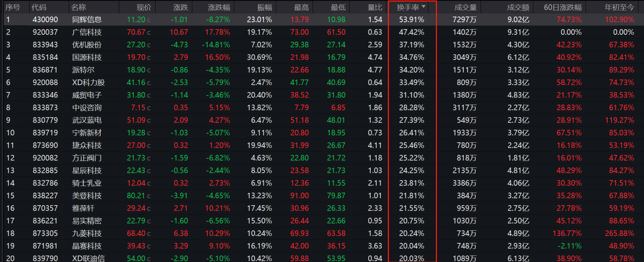Click turnover rate value 37.19%
The height and width of the screenshot is (262, 644).
[411, 45]
